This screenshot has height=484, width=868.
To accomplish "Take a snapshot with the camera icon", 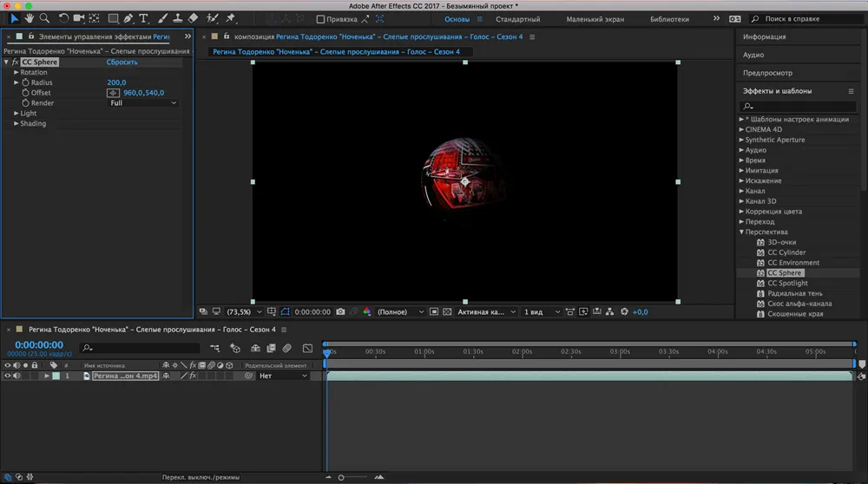I will (x=340, y=311).
